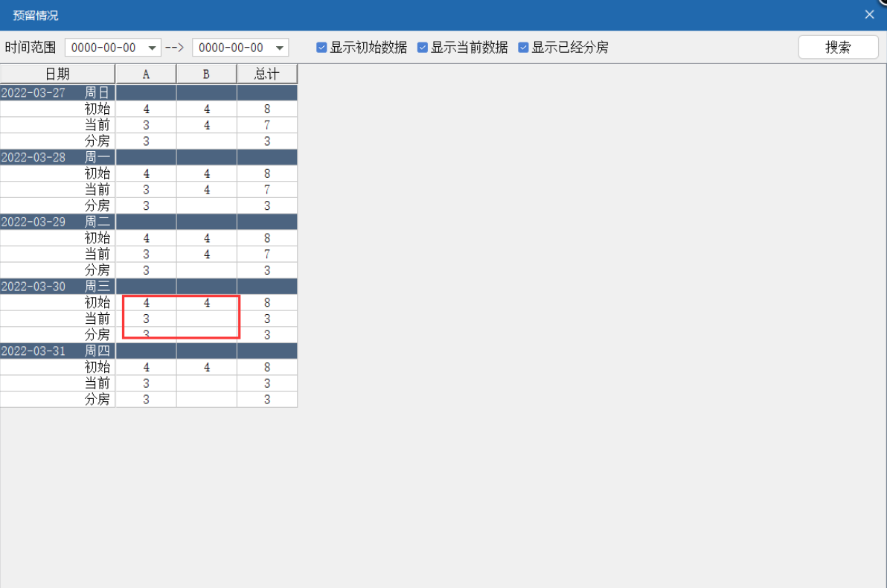Screen dimensions: 887x588
Task: Click the 日期 column header
Action: point(57,74)
